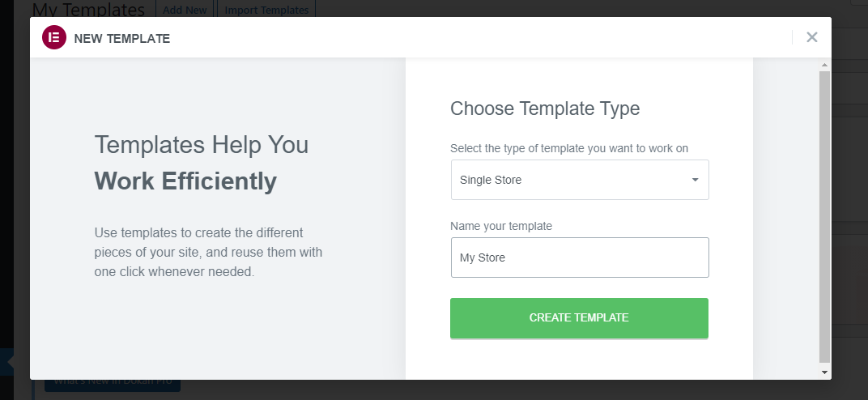The image size is (868, 400).
Task: Click the Name your template label
Action: coord(501,226)
